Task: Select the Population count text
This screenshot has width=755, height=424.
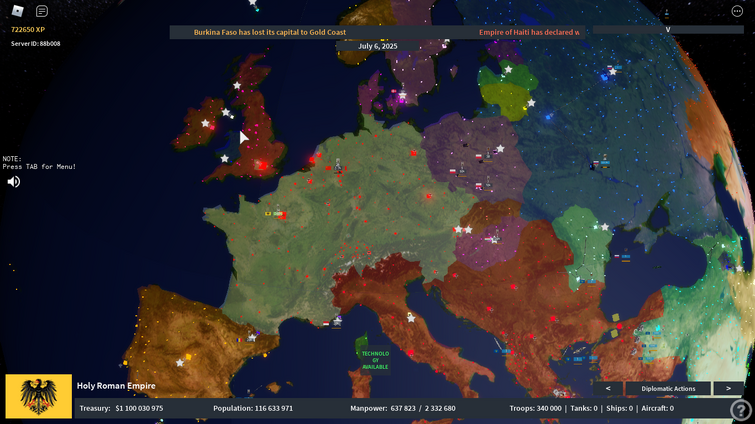Action: [x=253, y=408]
